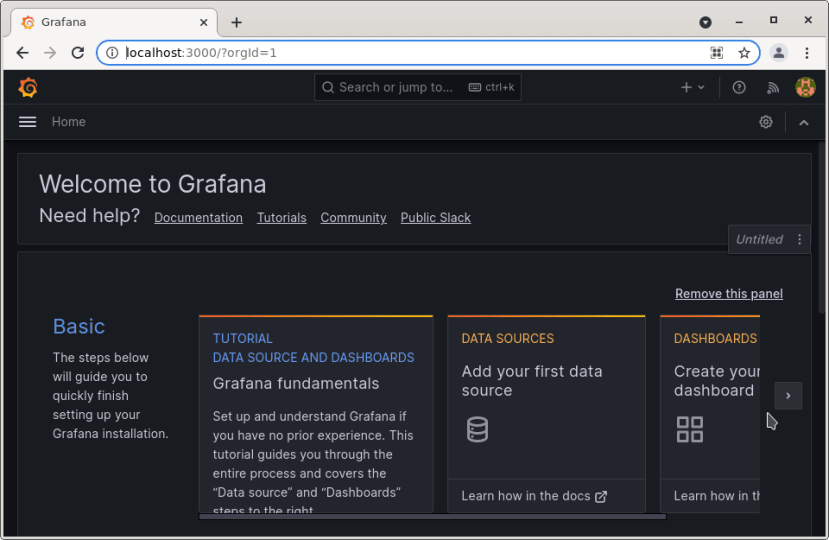Click the Grafana logo in the top bar
This screenshot has width=829, height=540.
(28, 87)
